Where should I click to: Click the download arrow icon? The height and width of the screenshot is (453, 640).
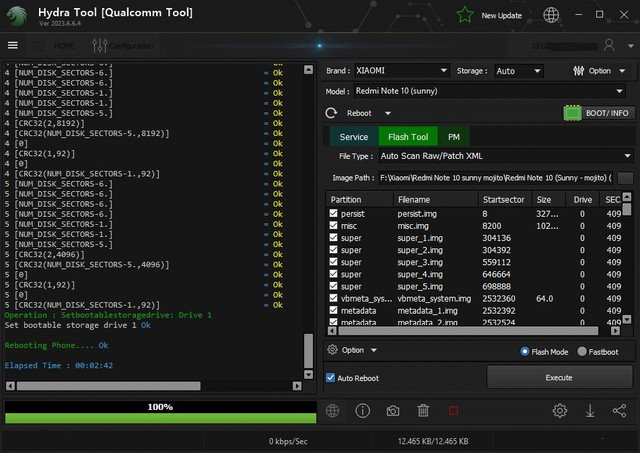click(590, 411)
